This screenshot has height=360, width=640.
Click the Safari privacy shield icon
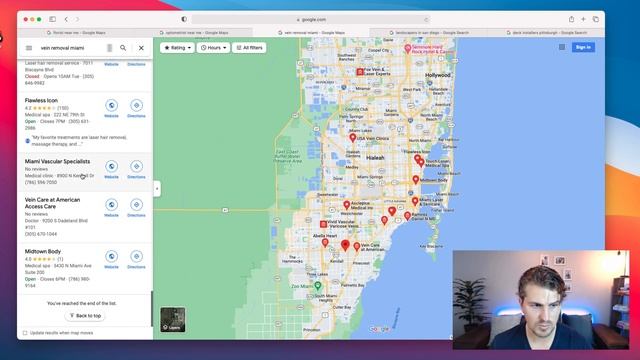click(x=184, y=19)
